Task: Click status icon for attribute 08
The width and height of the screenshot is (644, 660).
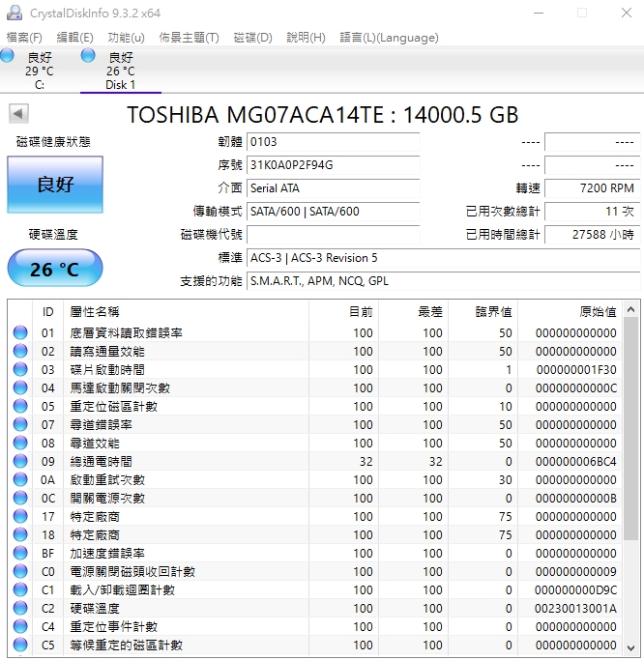Action: pyautogui.click(x=20, y=443)
